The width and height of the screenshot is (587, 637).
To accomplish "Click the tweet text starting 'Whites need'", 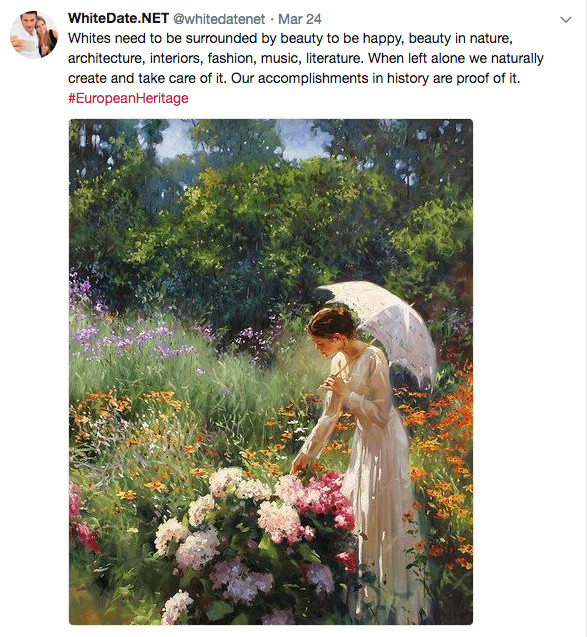I will 306,58.
